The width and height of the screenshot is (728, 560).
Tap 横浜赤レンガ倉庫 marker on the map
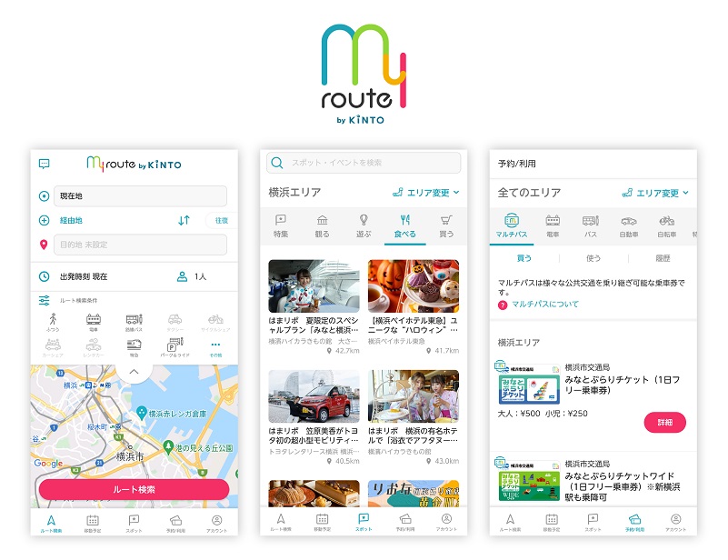pyautogui.click(x=142, y=413)
